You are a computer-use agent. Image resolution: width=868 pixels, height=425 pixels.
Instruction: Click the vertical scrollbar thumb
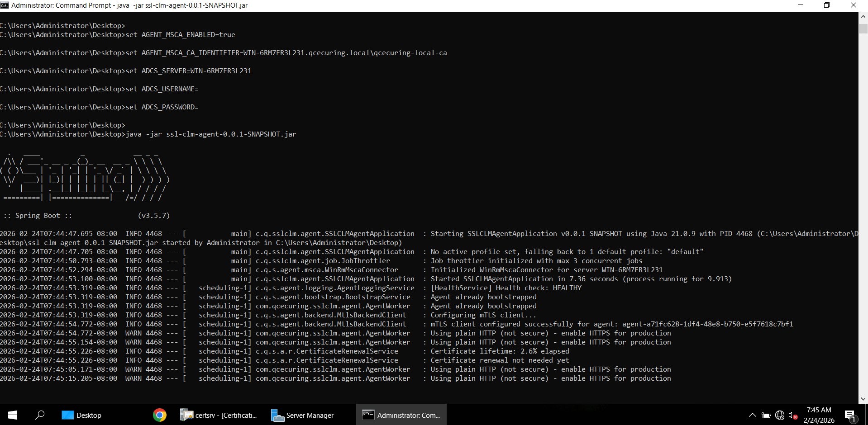pyautogui.click(x=863, y=28)
